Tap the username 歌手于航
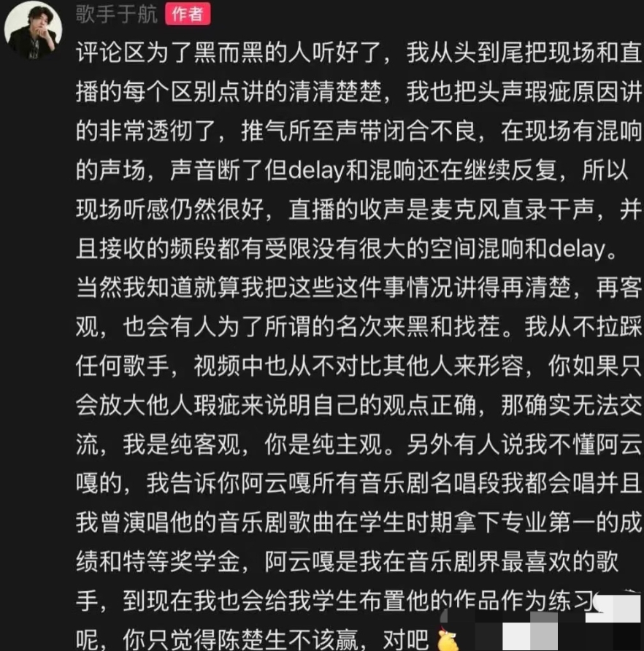 (117, 14)
